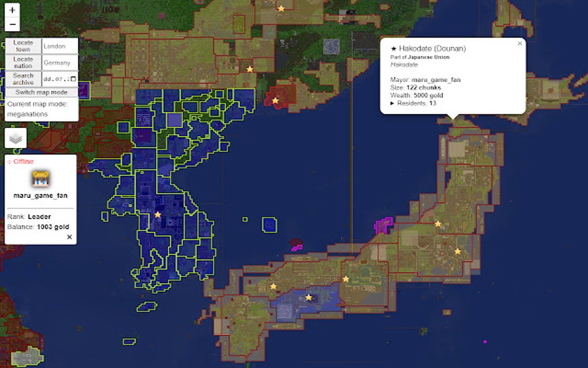Dismiss the Hakodate town popup
Image resolution: width=588 pixels, height=368 pixels.
(519, 43)
